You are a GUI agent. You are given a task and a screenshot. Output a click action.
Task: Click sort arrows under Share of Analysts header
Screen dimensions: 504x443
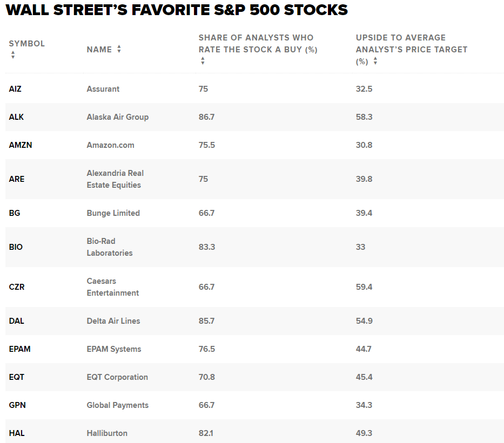click(x=203, y=61)
